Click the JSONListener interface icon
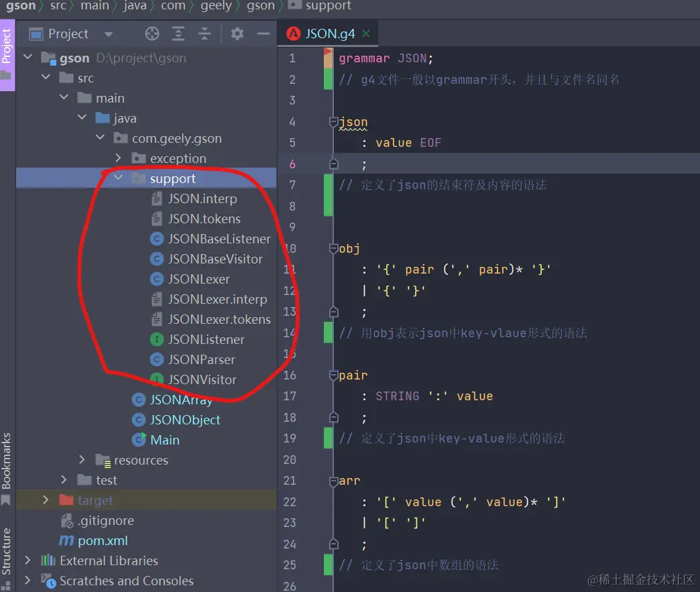 pos(156,339)
